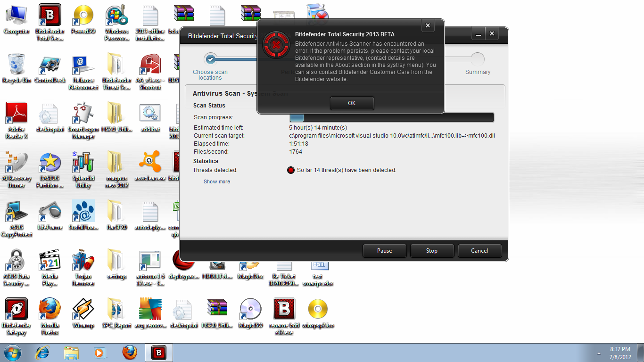The width and height of the screenshot is (644, 362).
Task: Open the SPC_Report folder
Action: click(116, 313)
